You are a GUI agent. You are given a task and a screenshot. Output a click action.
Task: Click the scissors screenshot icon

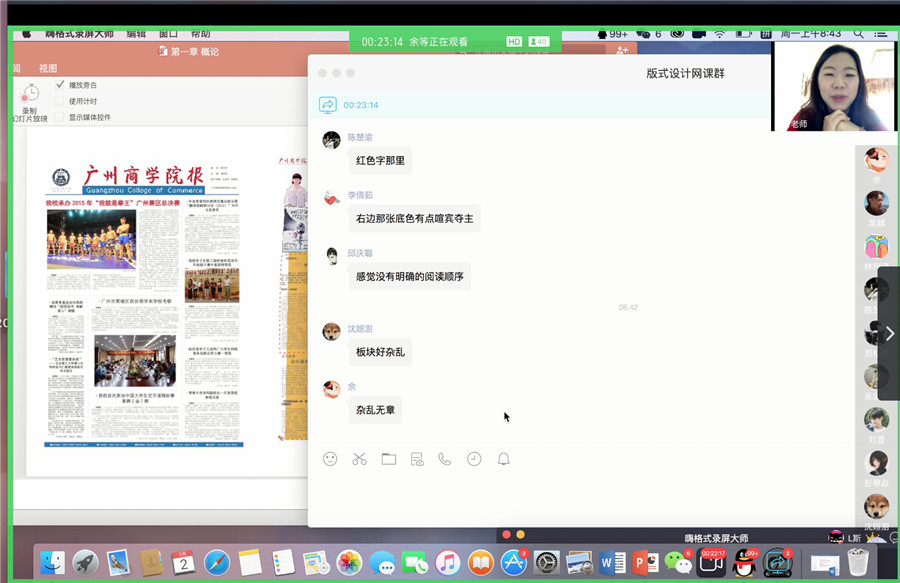point(359,459)
